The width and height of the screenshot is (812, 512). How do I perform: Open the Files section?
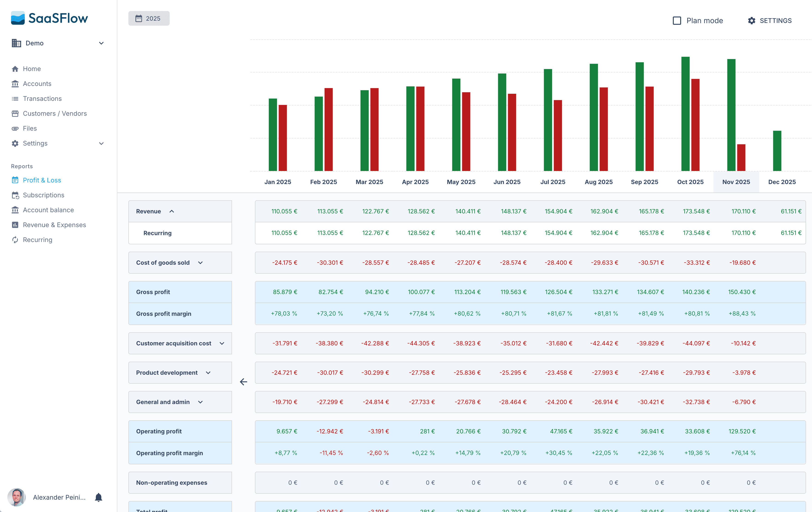30,128
